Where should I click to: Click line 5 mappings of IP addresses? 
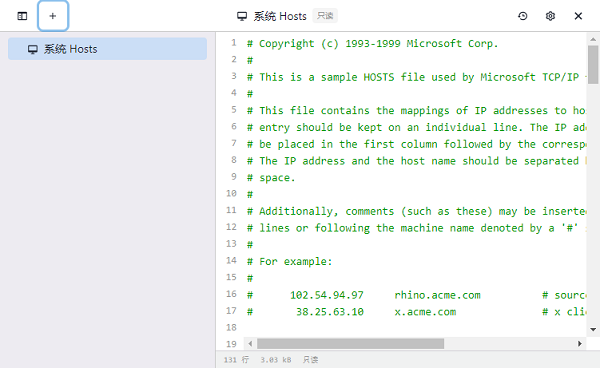(416, 111)
